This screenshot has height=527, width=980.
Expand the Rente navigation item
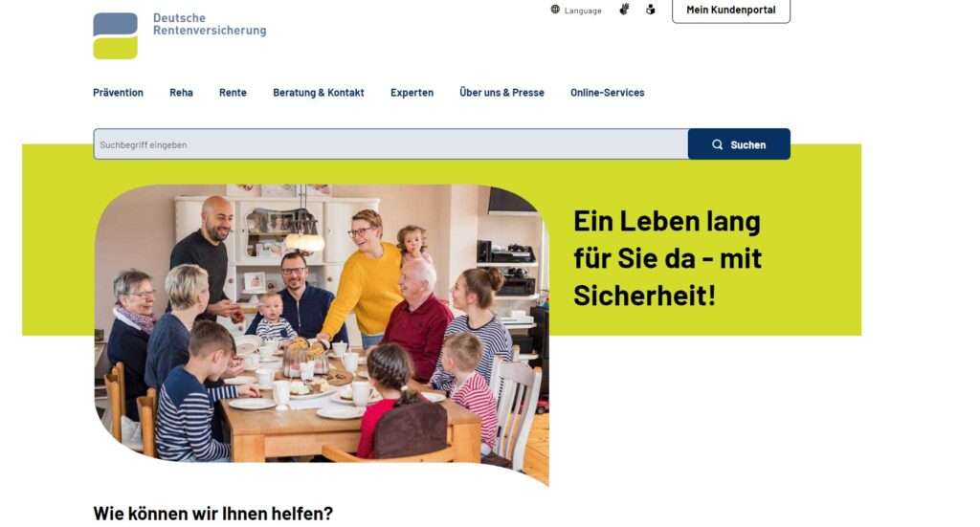pyautogui.click(x=233, y=93)
